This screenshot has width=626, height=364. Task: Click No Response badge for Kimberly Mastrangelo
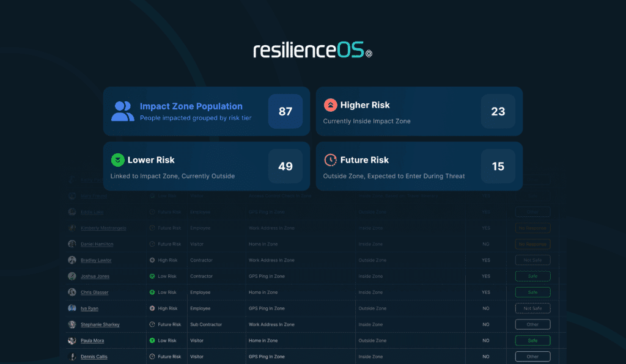(x=532, y=228)
